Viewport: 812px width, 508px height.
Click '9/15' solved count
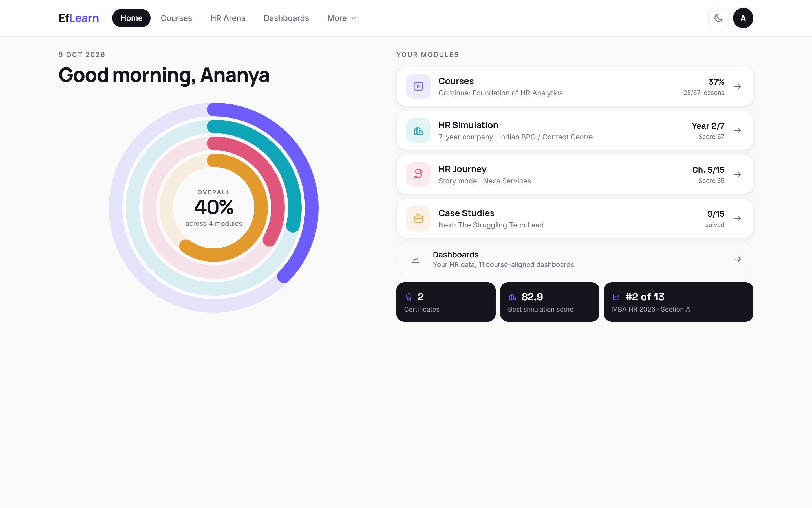pos(715,214)
